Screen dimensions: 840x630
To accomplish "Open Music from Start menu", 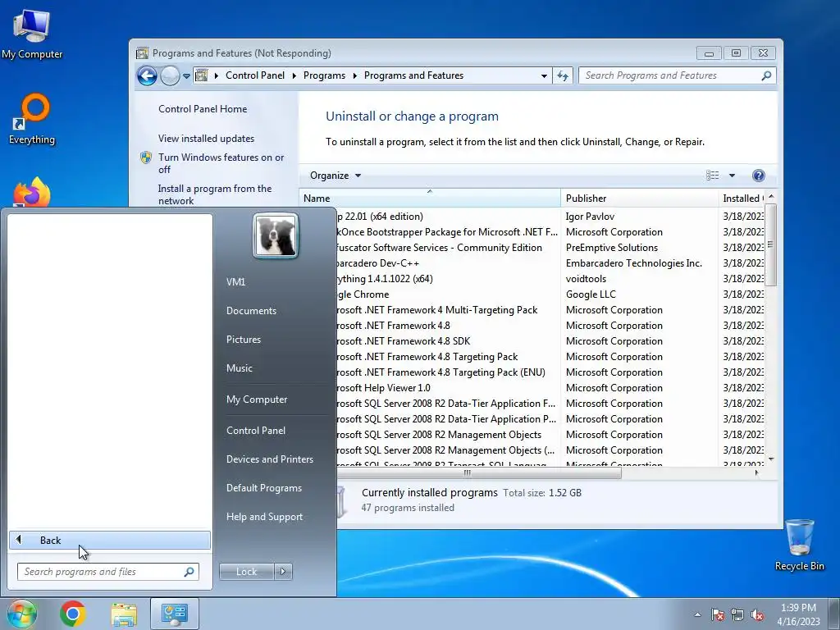I will coord(239,368).
